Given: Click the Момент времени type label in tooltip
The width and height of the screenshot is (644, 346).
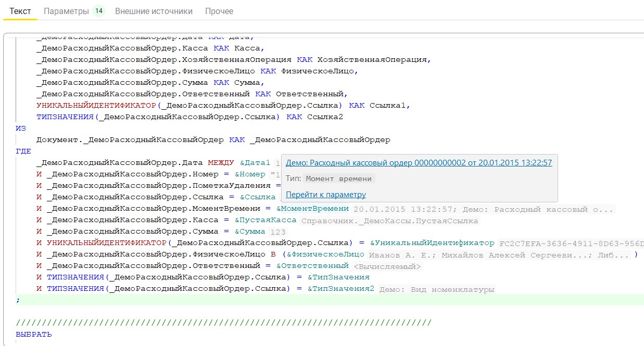Looking at the screenshot, I should coord(339,178).
